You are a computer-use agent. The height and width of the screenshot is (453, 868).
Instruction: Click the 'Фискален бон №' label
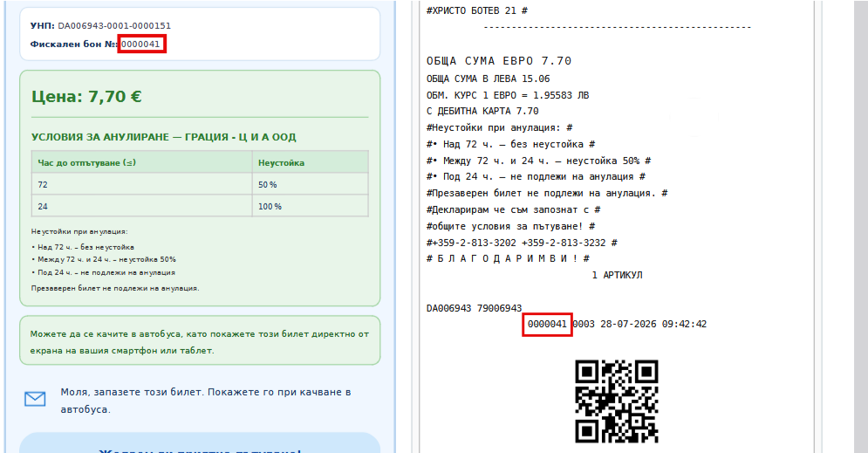click(73, 45)
